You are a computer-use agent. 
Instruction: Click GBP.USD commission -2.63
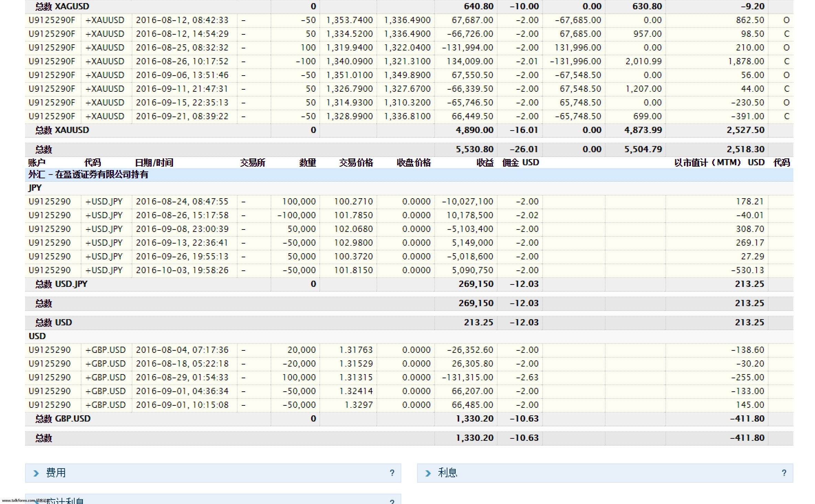pos(527,378)
